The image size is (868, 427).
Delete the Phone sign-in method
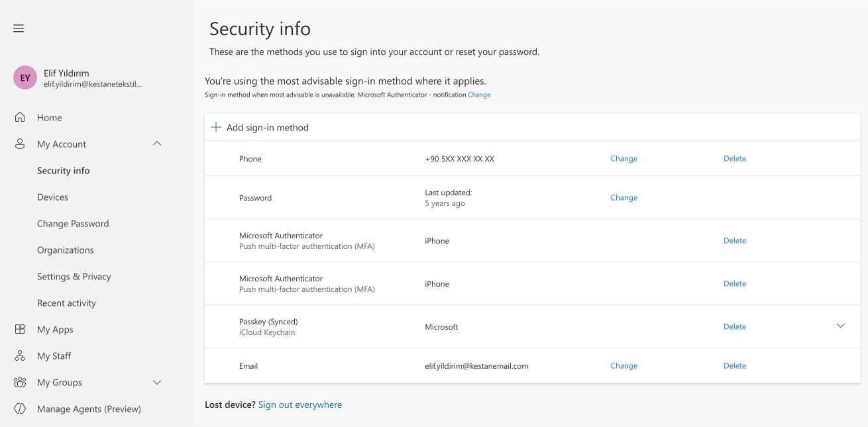pyautogui.click(x=735, y=158)
